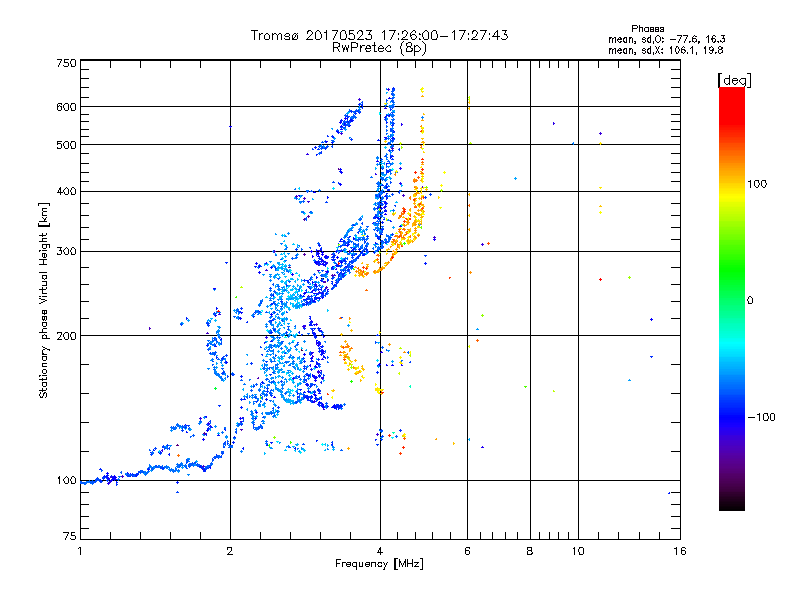800x600 pixels.
Task: Click the plot title "Tromsø 20170523 17:26:00-17:27:43"
Action: [379, 35]
